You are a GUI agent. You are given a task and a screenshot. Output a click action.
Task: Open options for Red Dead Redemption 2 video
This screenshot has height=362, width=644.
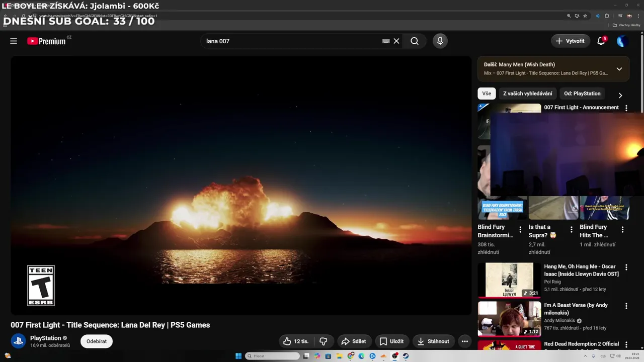626,345
